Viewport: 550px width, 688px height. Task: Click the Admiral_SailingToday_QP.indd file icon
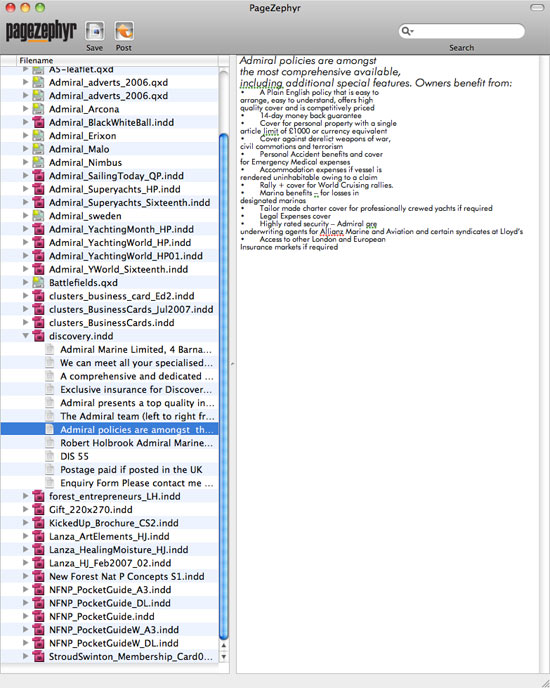(39, 176)
